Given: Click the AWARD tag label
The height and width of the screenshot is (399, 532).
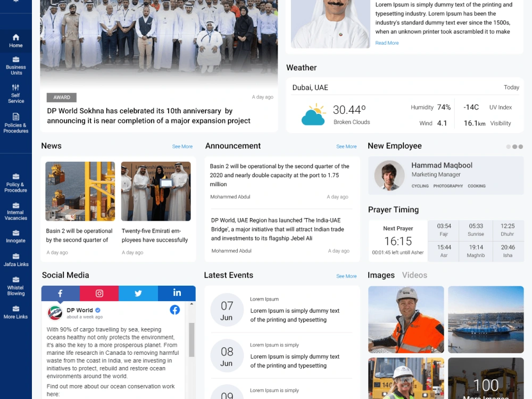Looking at the screenshot, I should 61,97.
